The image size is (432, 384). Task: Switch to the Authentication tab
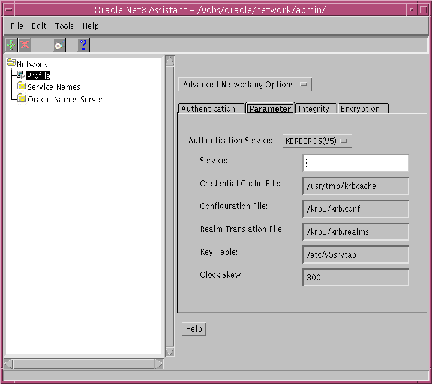tap(211, 109)
